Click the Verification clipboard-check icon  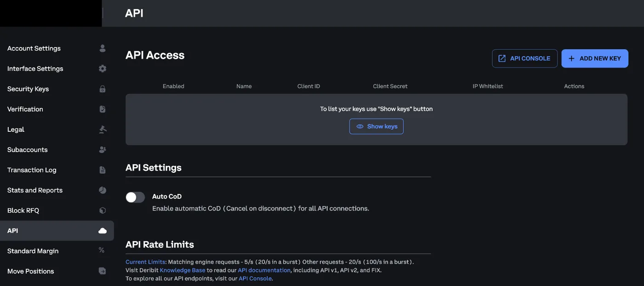pos(103,109)
